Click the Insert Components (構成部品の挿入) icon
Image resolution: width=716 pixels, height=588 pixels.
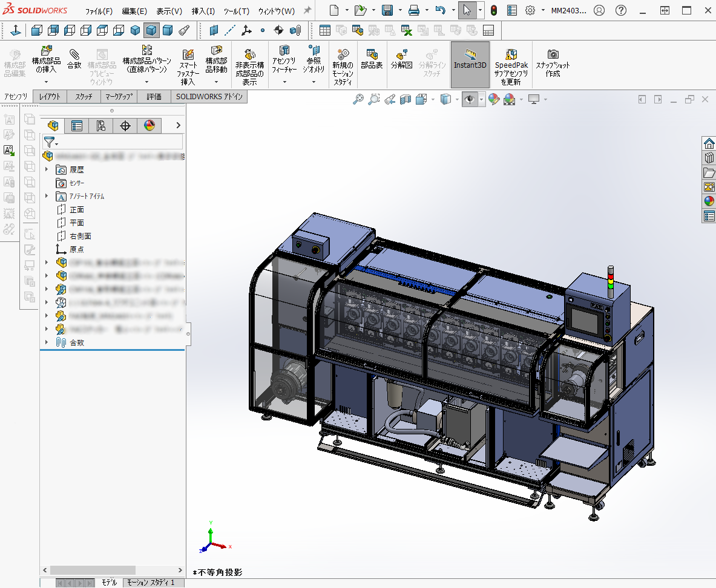46,59
